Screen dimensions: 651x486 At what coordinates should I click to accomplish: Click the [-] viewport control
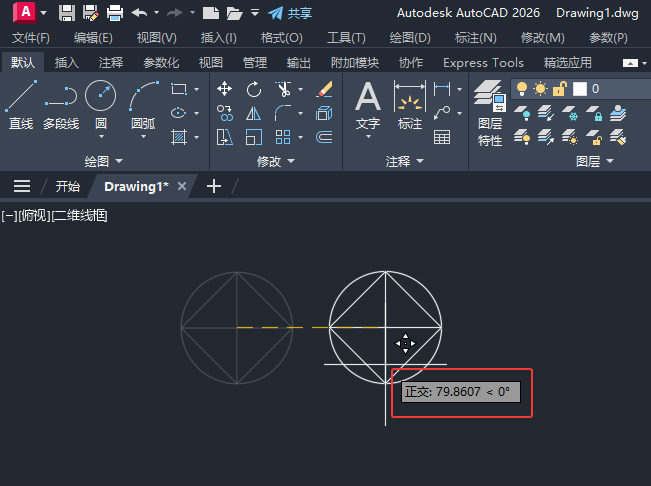(9, 216)
